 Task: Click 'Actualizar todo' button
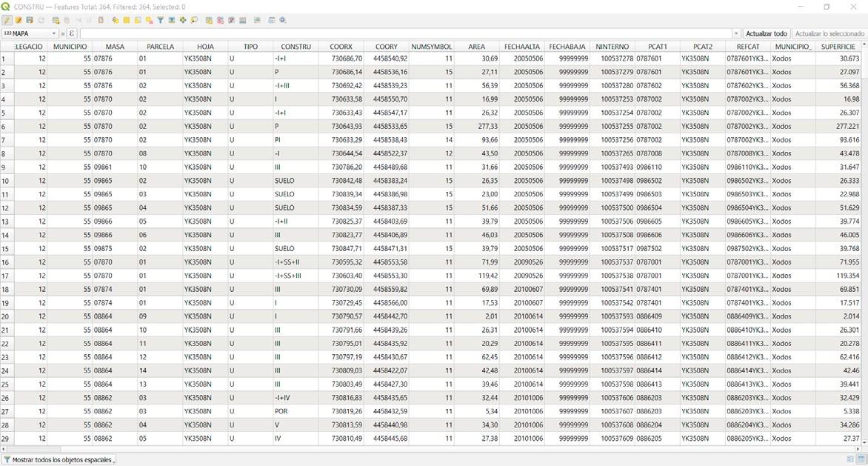(766, 34)
